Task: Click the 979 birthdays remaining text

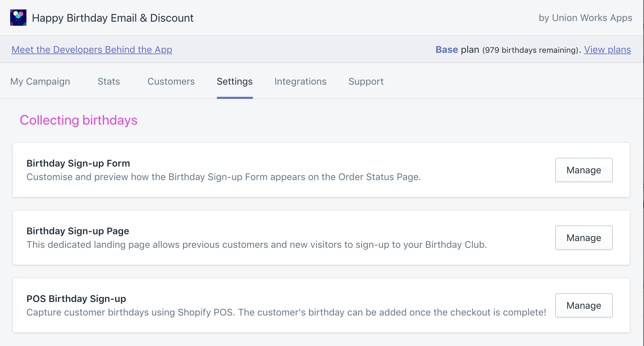Action: click(x=531, y=50)
